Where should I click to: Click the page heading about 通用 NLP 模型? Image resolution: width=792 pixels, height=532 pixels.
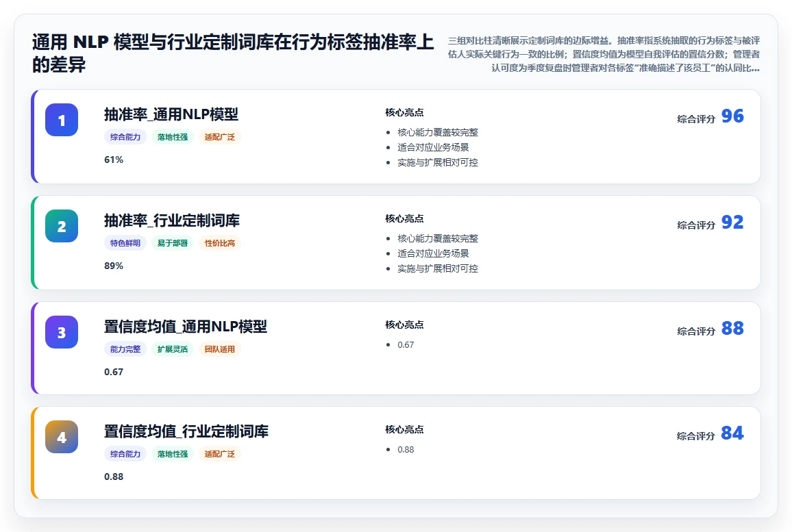click(233, 53)
